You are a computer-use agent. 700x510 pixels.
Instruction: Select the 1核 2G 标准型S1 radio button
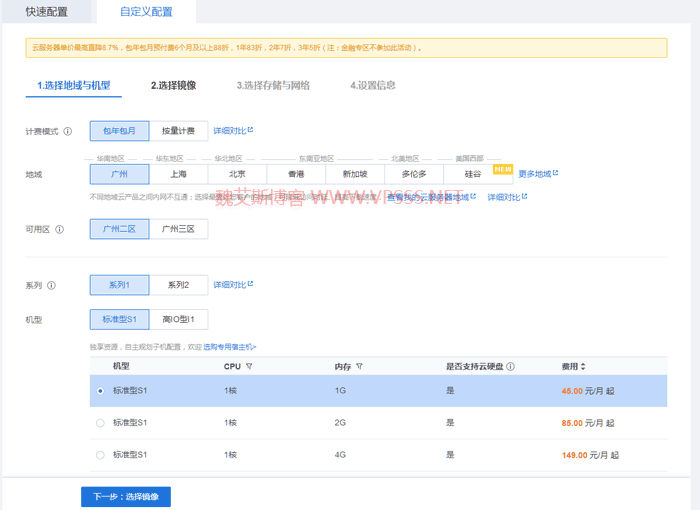coord(100,423)
